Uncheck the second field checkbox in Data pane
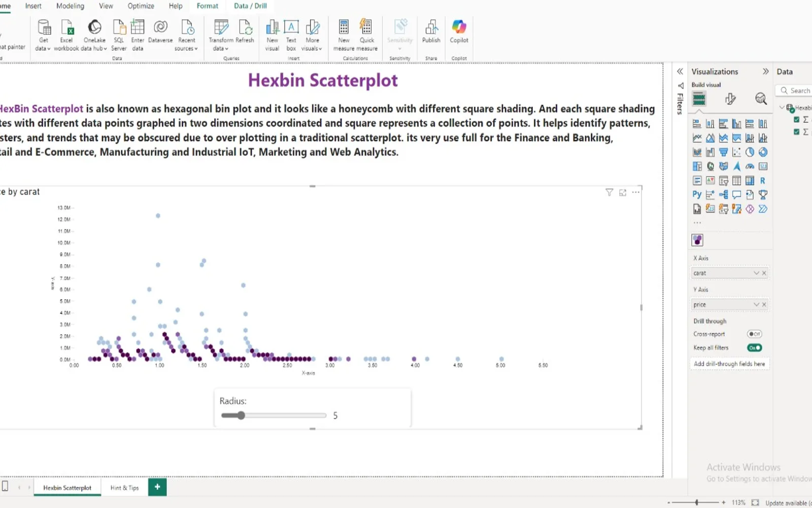The image size is (812, 508). tap(796, 132)
